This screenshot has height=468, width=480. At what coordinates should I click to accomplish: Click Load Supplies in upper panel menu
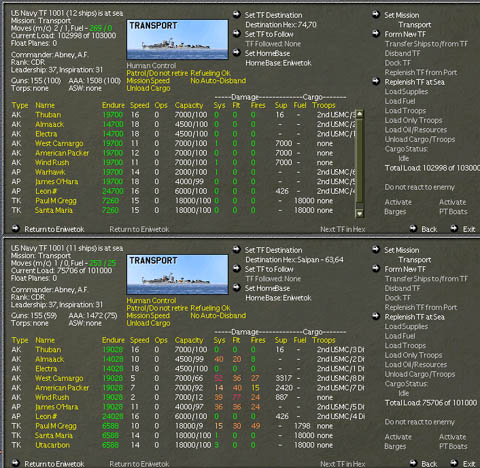click(406, 92)
